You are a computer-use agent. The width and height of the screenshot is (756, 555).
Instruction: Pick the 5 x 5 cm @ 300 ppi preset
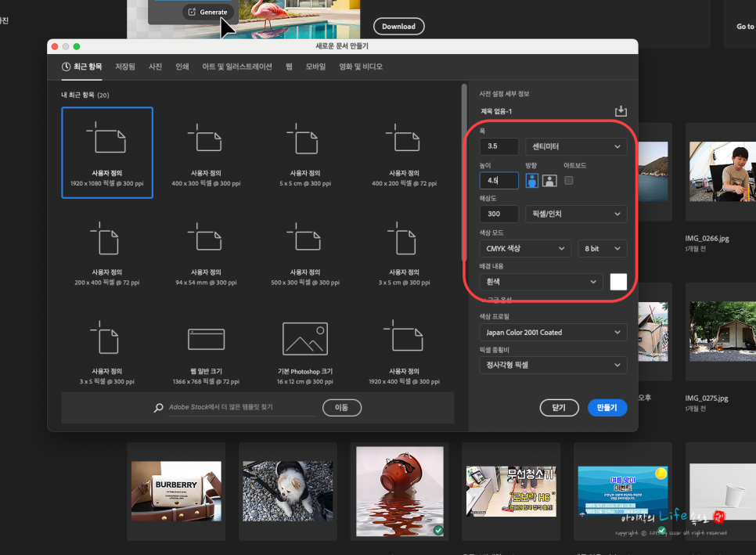305,153
